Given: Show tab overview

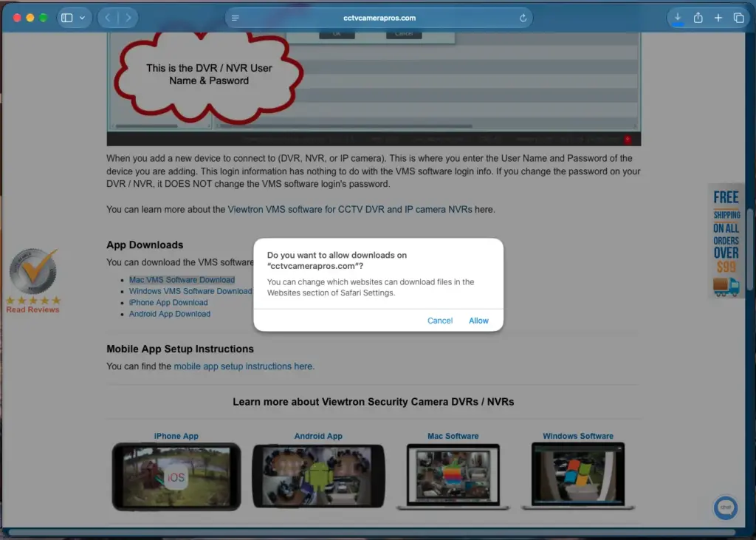Looking at the screenshot, I should pos(738,18).
